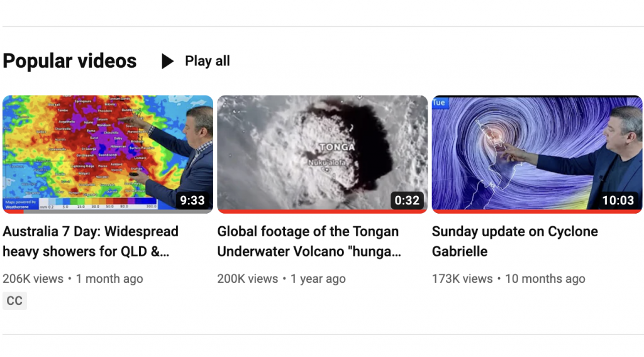Image resolution: width=644 pixels, height=357 pixels.
Task: Click the 0:32 duration badge
Action: pos(407,200)
